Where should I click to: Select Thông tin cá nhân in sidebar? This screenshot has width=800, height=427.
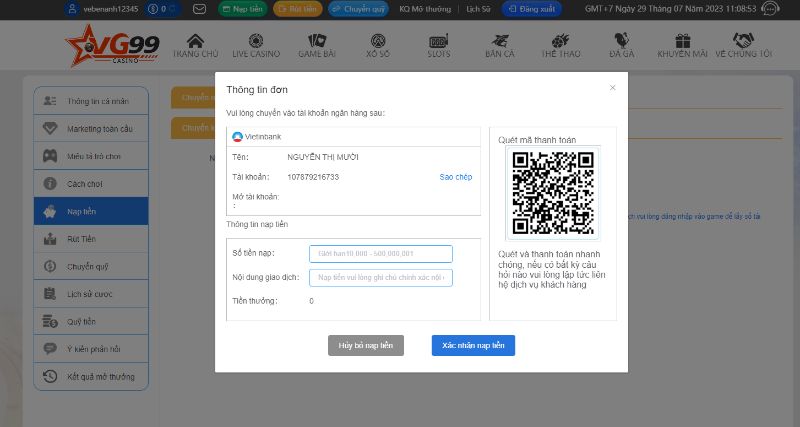pyautogui.click(x=91, y=101)
